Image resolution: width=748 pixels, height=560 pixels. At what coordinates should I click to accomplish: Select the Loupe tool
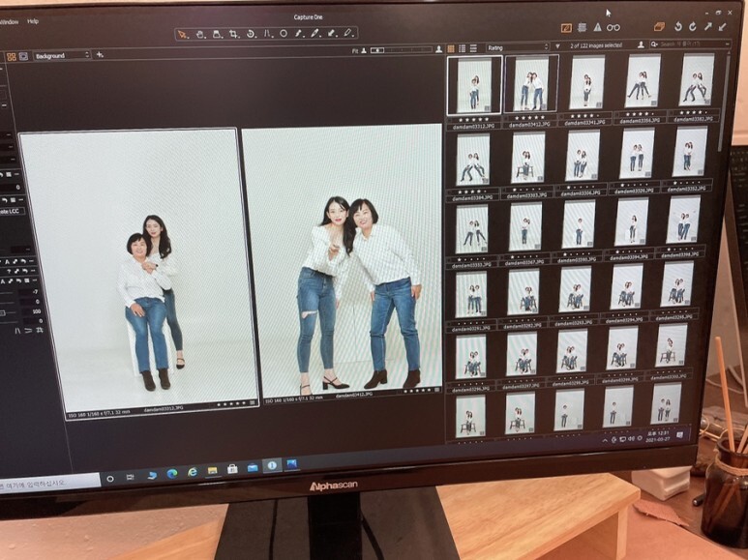coord(217,35)
